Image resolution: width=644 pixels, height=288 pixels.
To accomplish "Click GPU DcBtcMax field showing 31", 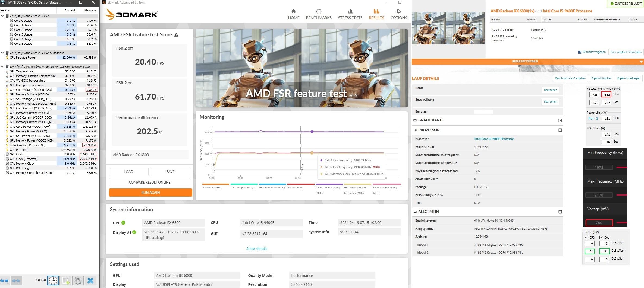I will tap(590, 251).
